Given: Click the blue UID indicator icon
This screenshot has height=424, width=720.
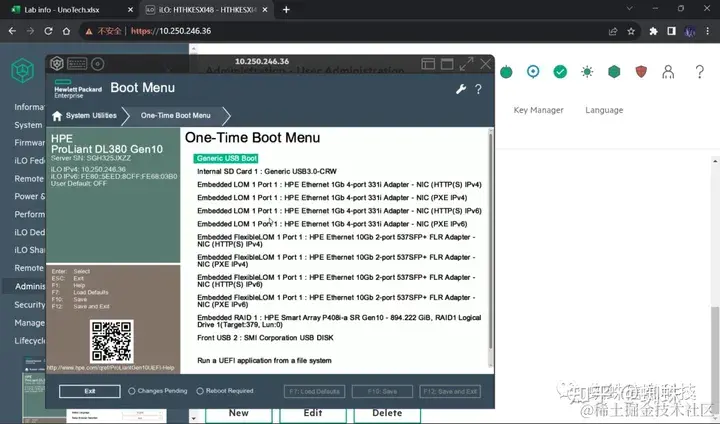Looking at the screenshot, I should click(x=533, y=72).
